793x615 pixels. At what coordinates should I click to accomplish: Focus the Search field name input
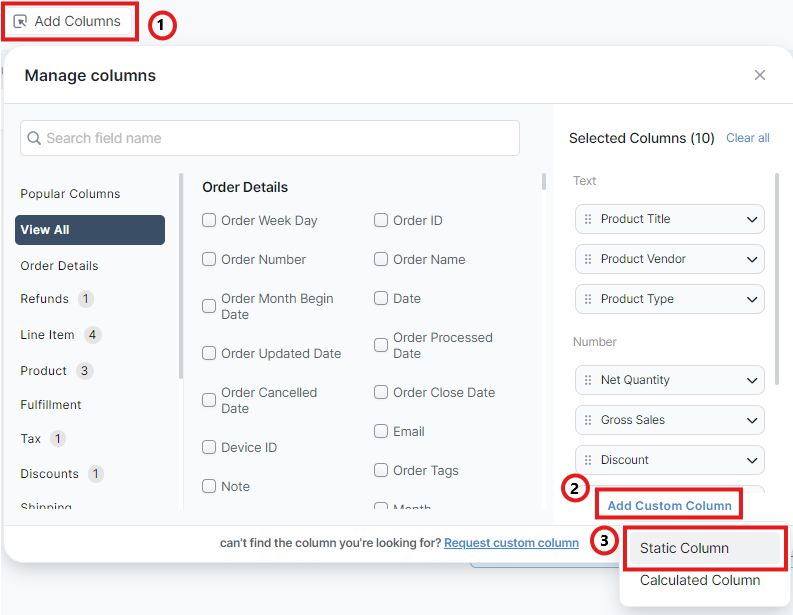pos(280,138)
